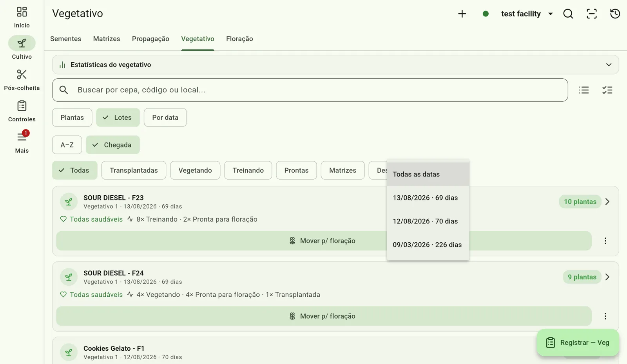
Task: Click the SOUR DIESEL - F24 sprout icon
Action: click(x=69, y=277)
